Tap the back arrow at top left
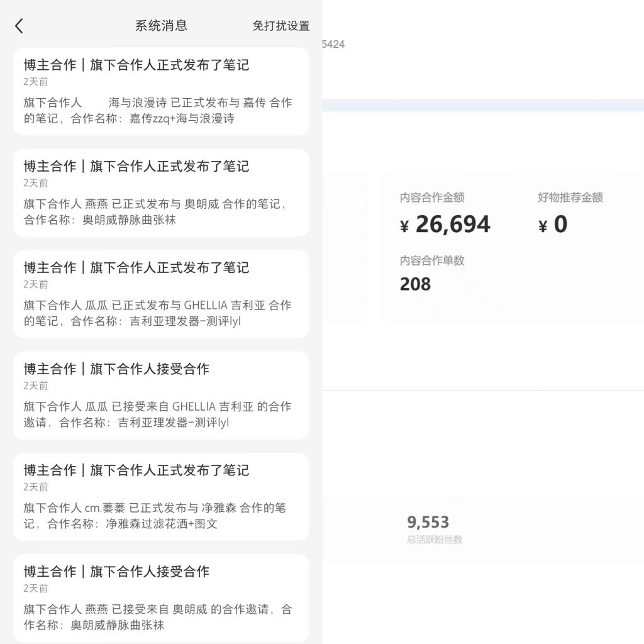 point(18,26)
